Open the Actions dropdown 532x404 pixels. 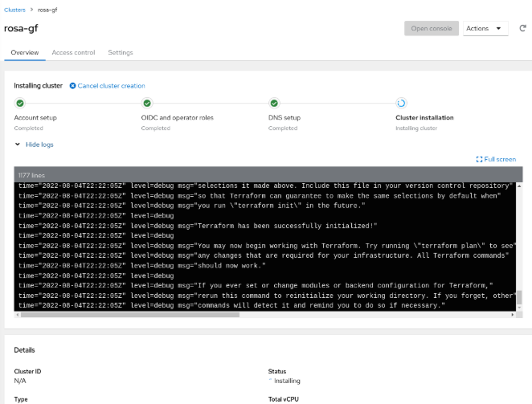pyautogui.click(x=485, y=28)
